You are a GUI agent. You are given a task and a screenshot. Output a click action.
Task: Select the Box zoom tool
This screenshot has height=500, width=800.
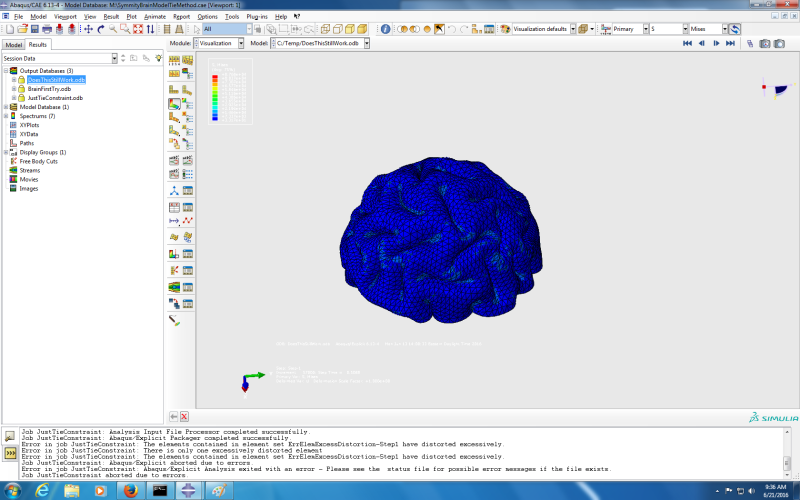125,29
